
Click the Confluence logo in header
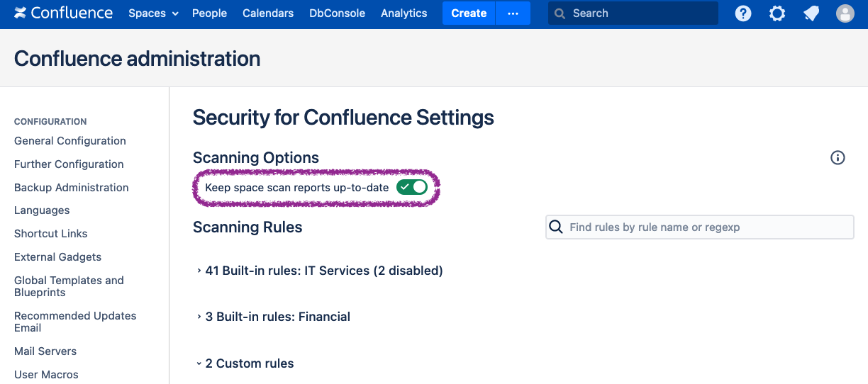tap(63, 13)
